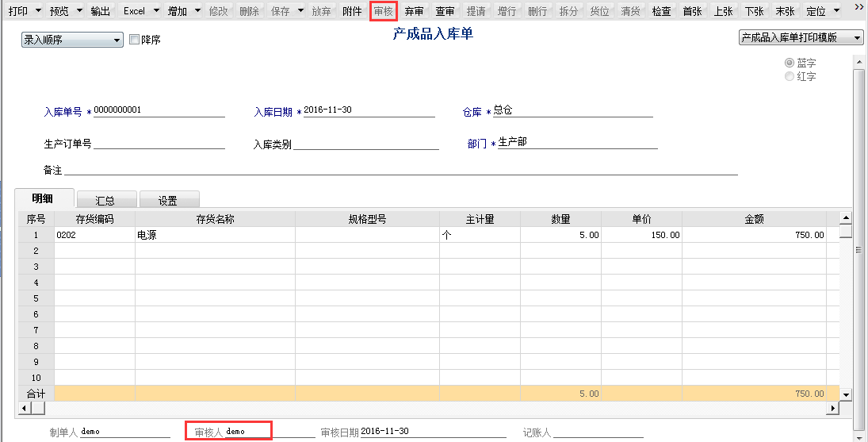The height and width of the screenshot is (442, 868).
Task: Go to previous record with 上张
Action: (x=724, y=11)
